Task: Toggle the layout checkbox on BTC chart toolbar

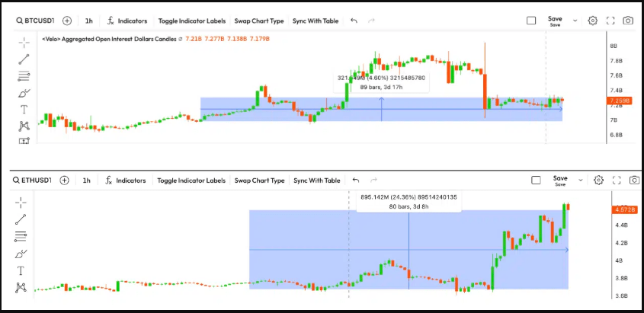Action: [531, 21]
